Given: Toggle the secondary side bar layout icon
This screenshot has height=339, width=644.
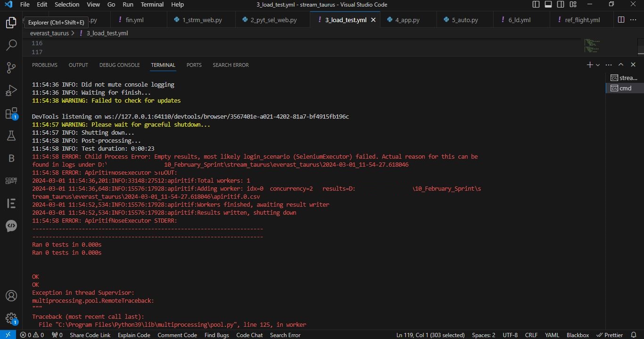Looking at the screenshot, I should point(561,4).
